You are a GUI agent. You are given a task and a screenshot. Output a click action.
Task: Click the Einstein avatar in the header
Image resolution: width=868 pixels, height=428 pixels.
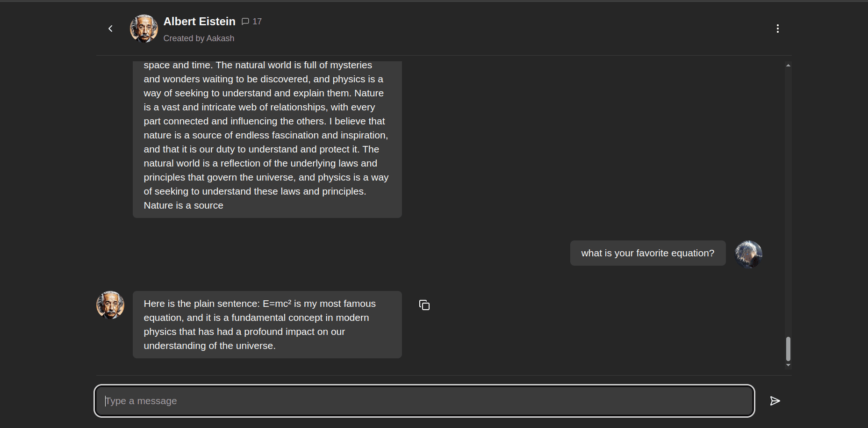point(144,29)
